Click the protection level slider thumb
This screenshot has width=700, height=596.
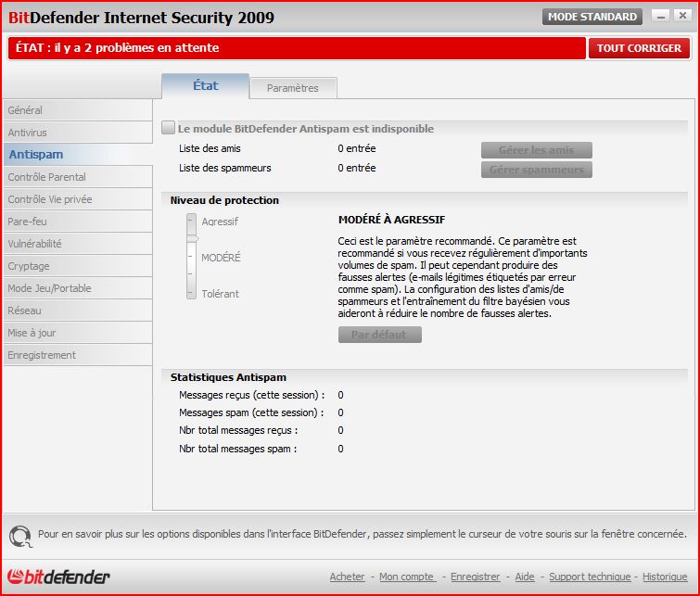192,239
